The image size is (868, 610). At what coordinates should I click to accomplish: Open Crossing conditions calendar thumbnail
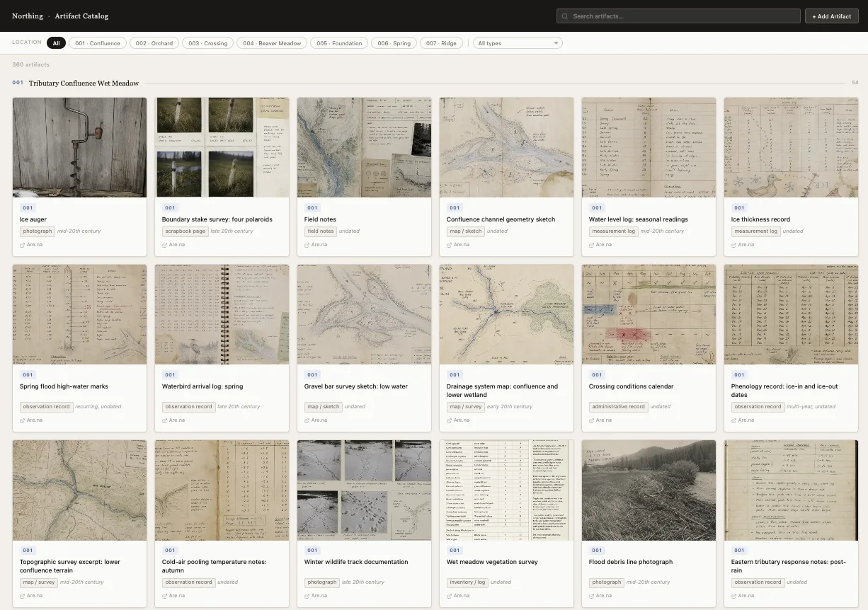(x=649, y=314)
